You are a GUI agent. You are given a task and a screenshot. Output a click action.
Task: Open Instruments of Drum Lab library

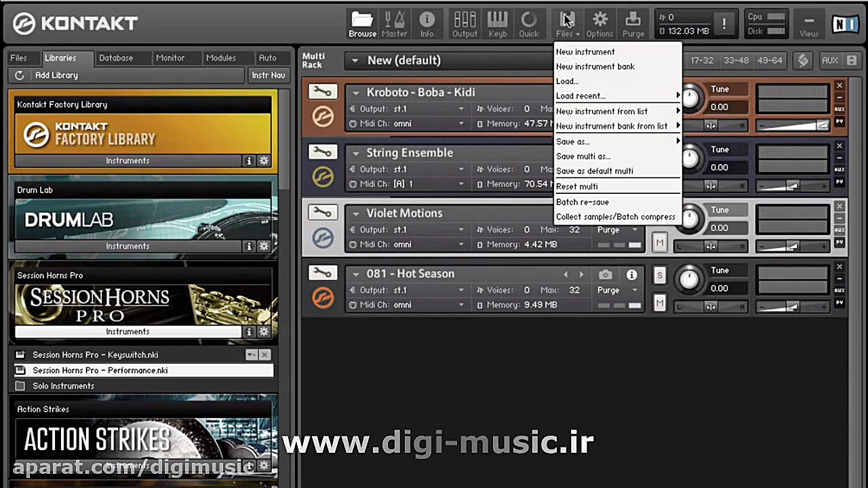point(127,246)
